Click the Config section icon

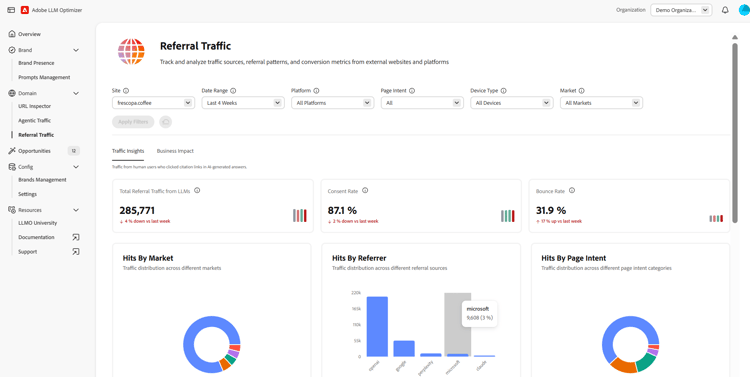point(12,167)
